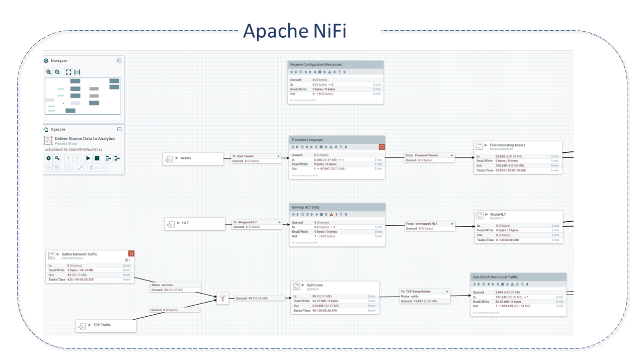The image size is (644, 362).
Task: Click the Disable icon in Operate
Action: click(77, 158)
